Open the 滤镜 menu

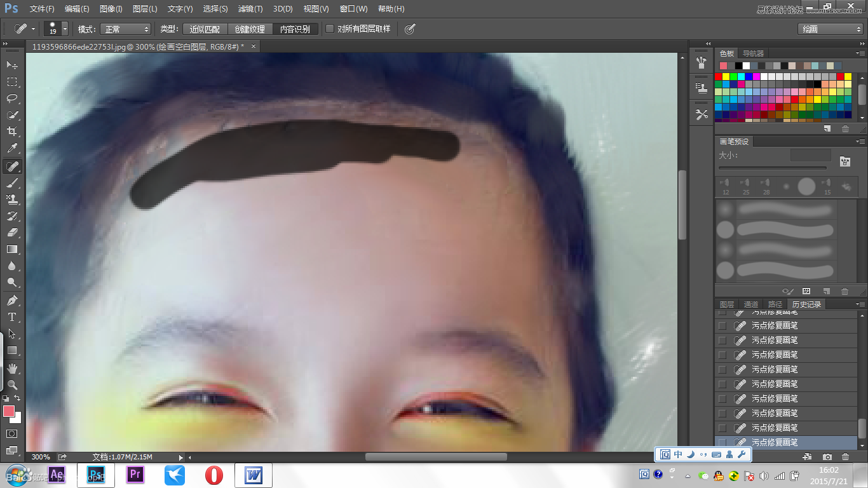[249, 9]
